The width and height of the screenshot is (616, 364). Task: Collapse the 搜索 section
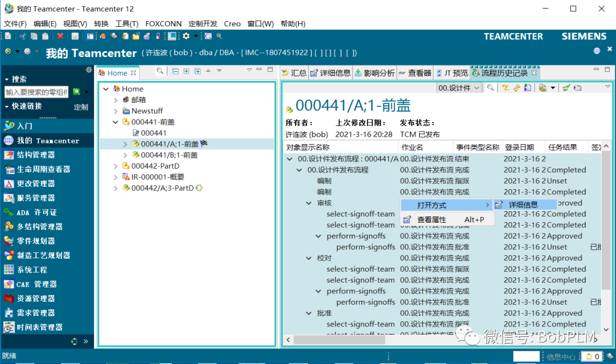click(x=7, y=79)
